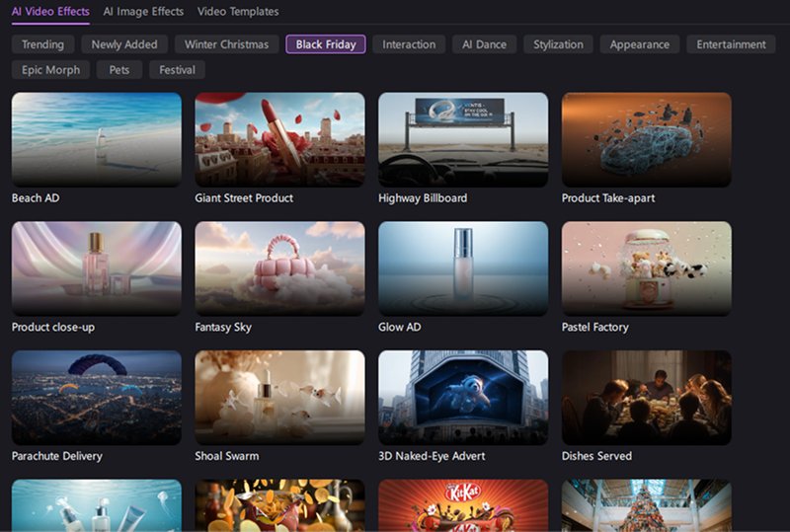Select the AI Video Effects tab

point(49,12)
